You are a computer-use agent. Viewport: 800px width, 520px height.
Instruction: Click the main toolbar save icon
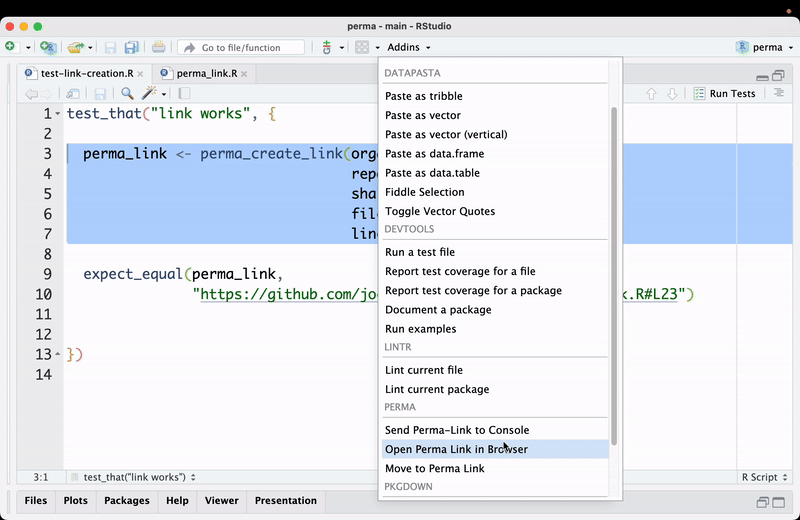(x=110, y=47)
